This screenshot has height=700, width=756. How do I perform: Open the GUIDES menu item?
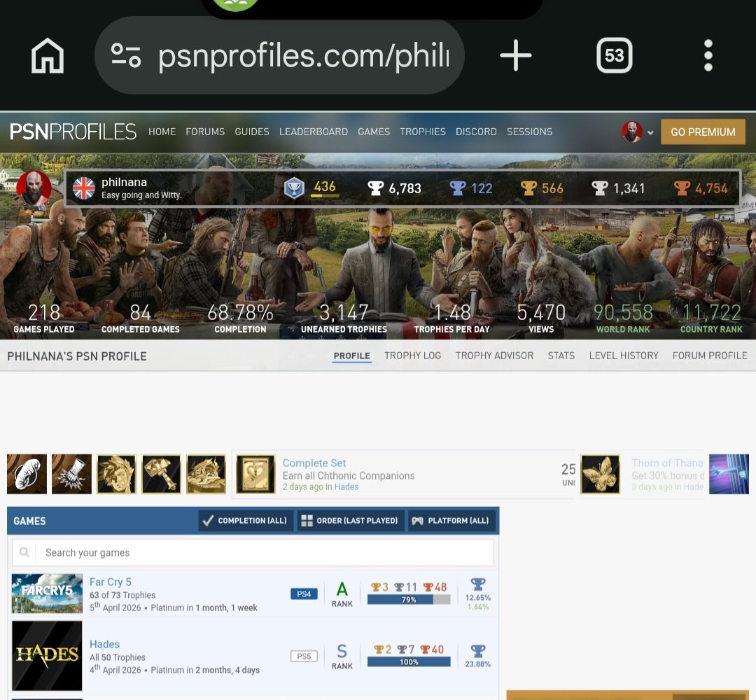coord(252,132)
